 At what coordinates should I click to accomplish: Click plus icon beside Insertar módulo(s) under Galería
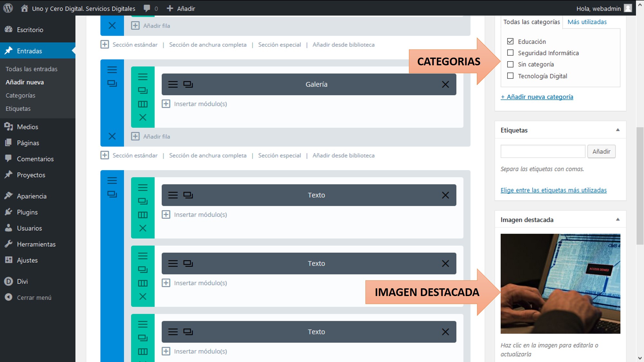(166, 104)
